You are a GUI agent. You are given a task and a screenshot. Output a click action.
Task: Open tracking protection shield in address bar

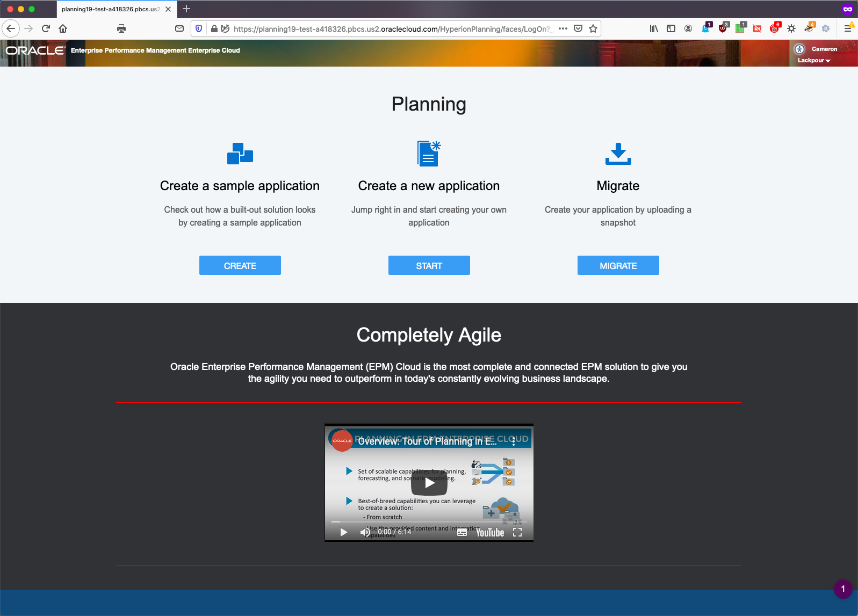[x=199, y=28]
